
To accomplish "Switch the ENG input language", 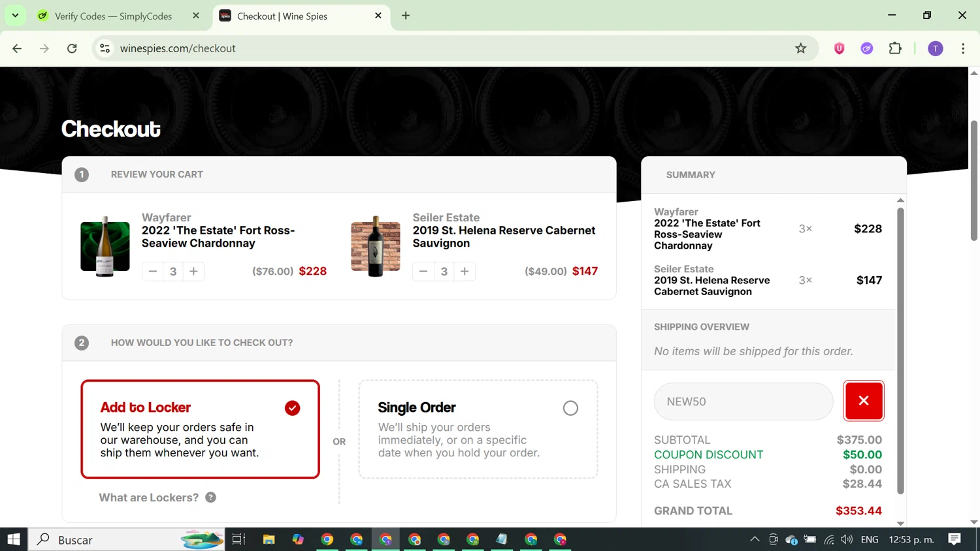I will click(x=870, y=539).
